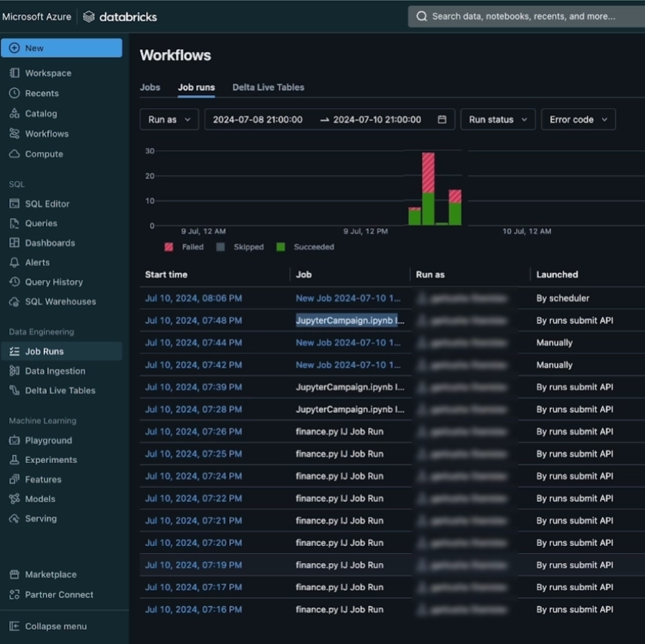Image resolution: width=645 pixels, height=644 pixels.
Task: Select the Workflows sidebar icon
Action: 14,133
